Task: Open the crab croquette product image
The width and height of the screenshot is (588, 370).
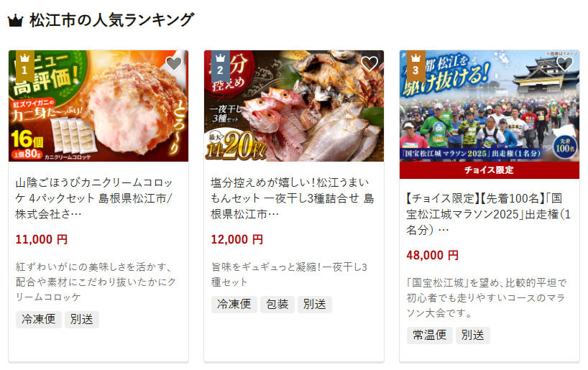Action: tap(98, 106)
